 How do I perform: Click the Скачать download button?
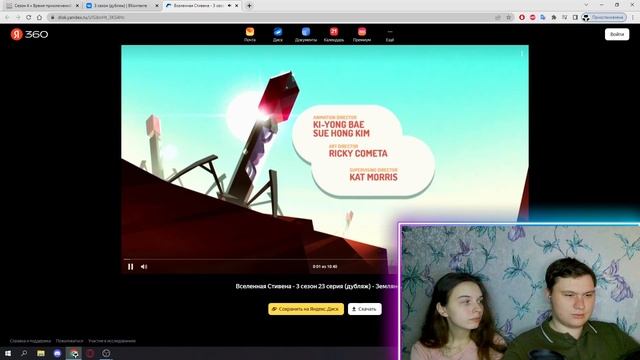point(364,309)
